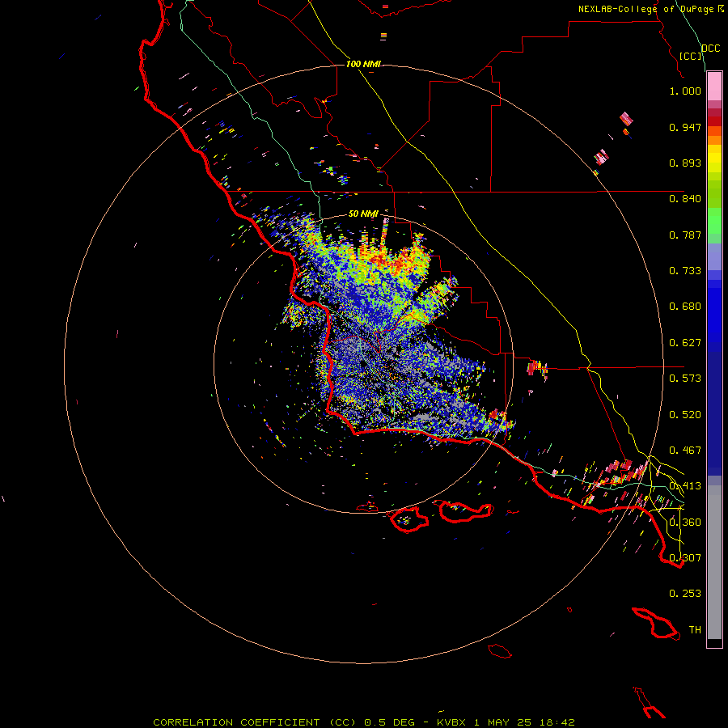The image size is (728, 728).
Task: Select the 0.413 scale value
Action: [x=685, y=486]
